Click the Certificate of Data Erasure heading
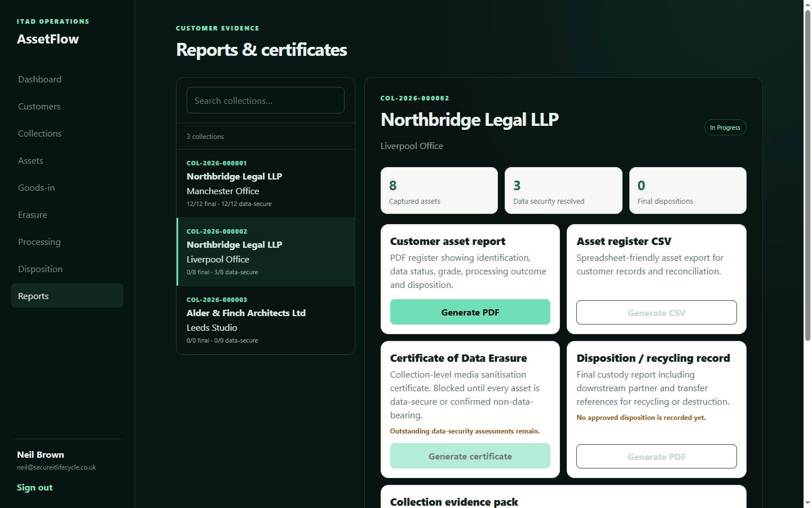 coord(458,358)
